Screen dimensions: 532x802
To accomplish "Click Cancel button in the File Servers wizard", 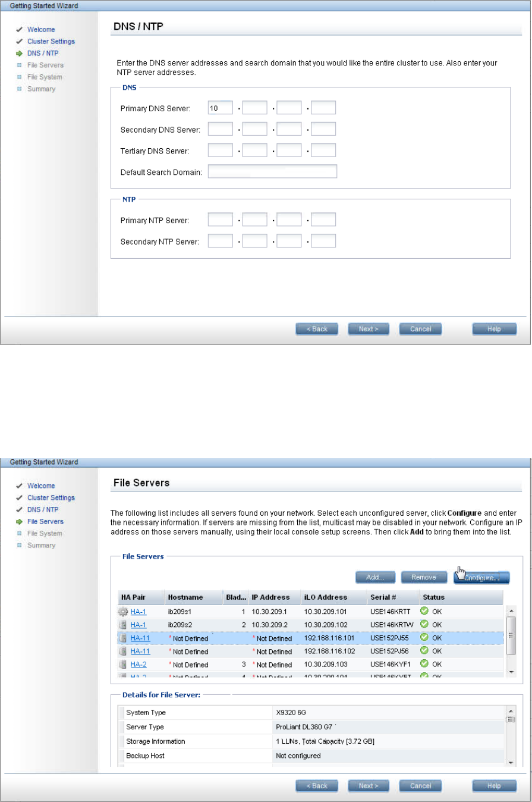I will point(420,785).
